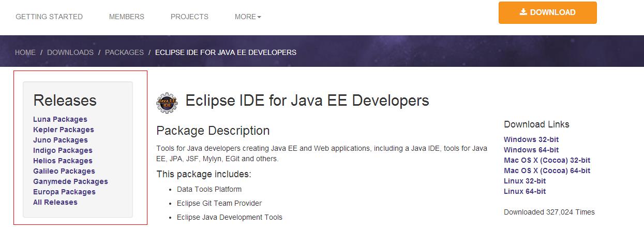Click the Eclipse IDE for Java EE Developers heading
The image size is (644, 227).
[x=307, y=100]
